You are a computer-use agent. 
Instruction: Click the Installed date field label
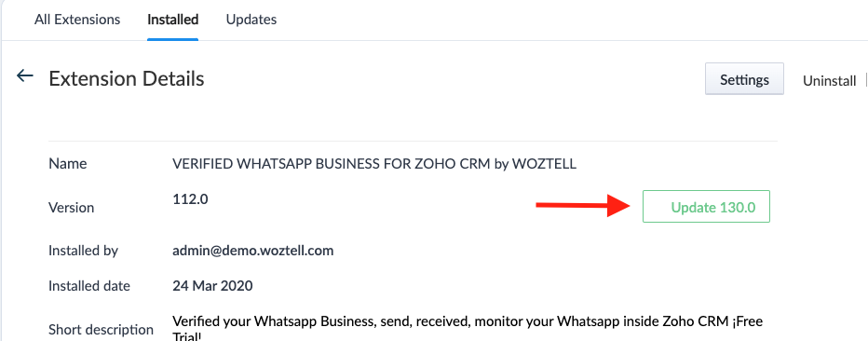coord(89,286)
